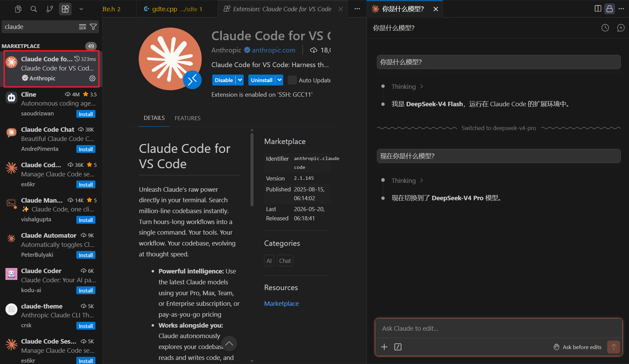Viewport: 629px width, 364px height.
Task: Click the first message '你是什么模型?' bubble
Action: (x=498, y=62)
